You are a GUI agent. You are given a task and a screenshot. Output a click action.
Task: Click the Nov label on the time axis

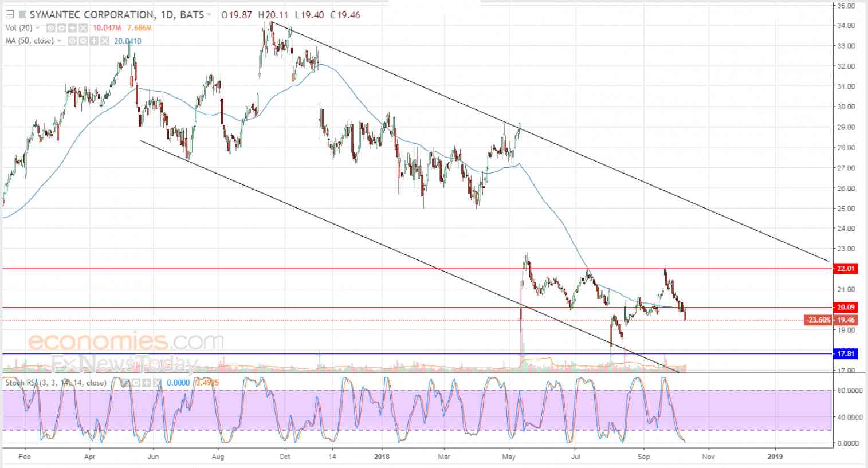(708, 457)
